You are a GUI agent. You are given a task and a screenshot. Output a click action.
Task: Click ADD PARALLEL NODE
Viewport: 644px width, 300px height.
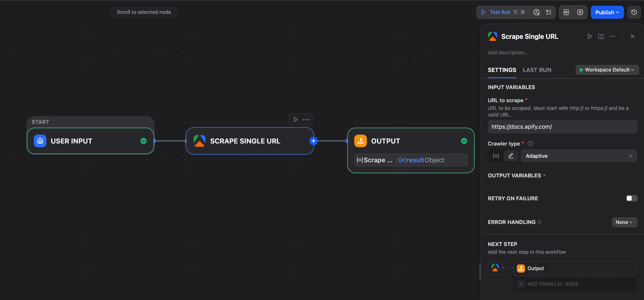574,284
